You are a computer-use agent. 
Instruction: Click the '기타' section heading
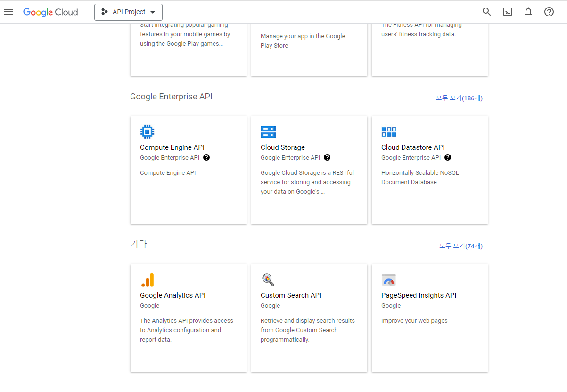click(x=139, y=244)
